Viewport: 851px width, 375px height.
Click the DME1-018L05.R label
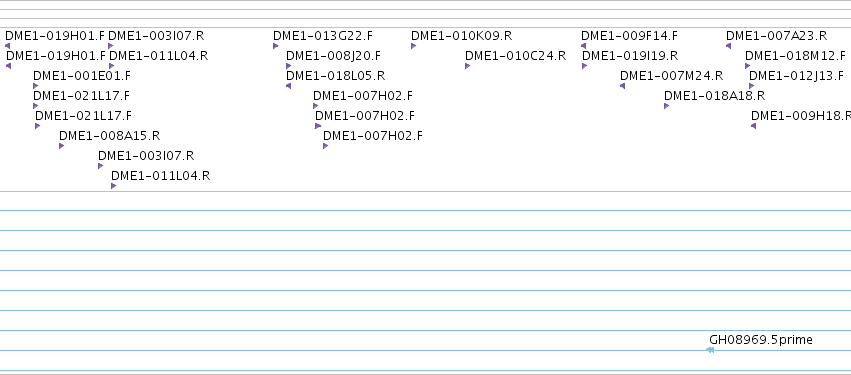click(x=335, y=75)
